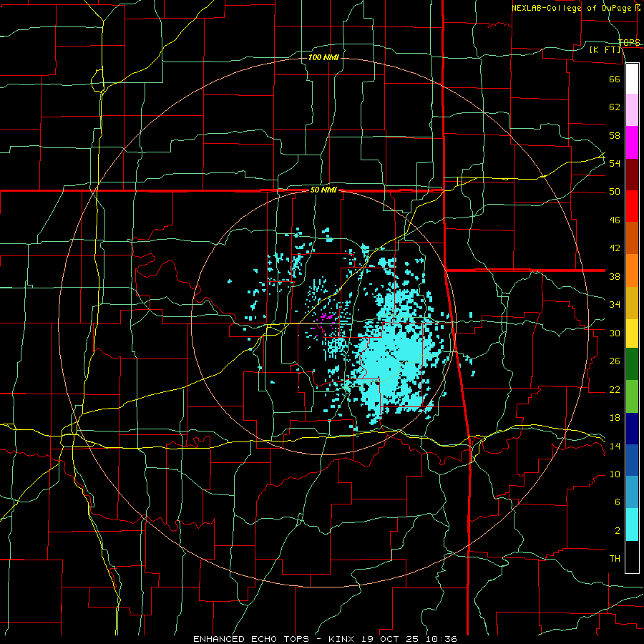Click the light orange legend swatch
The image size is (644, 644).
click(x=632, y=270)
